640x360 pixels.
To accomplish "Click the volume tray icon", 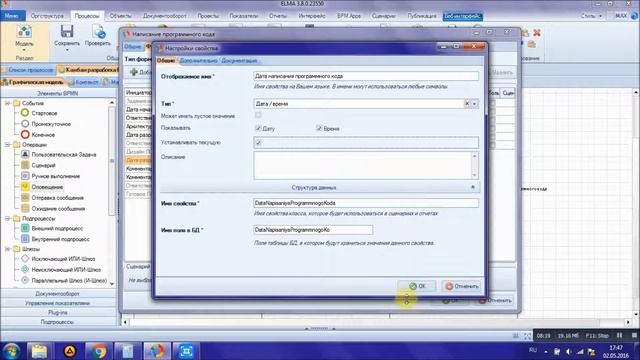I will click(x=569, y=351).
